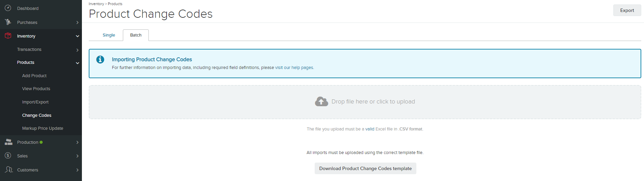Collapse the Inventory section chevron

pos(77,36)
